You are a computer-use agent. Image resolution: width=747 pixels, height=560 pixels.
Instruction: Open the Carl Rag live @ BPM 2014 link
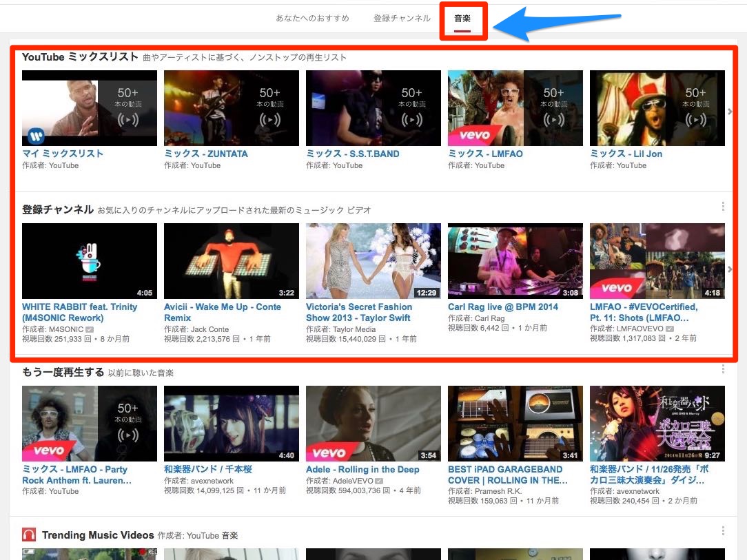503,307
